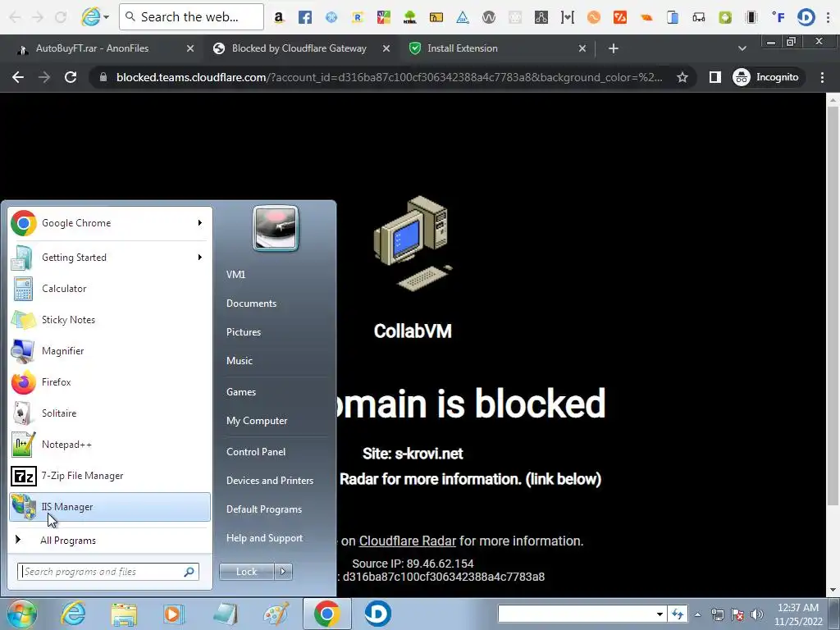Open Windows Media Player from taskbar
The width and height of the screenshot is (840, 630).
click(174, 614)
